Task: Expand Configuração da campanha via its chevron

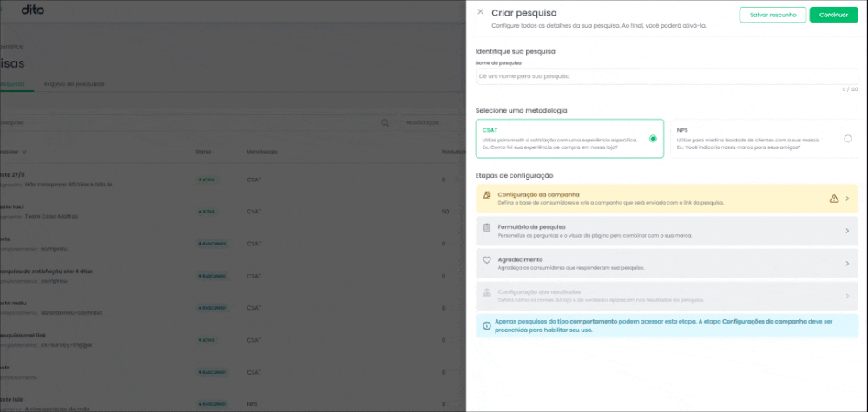Action: [x=847, y=199]
